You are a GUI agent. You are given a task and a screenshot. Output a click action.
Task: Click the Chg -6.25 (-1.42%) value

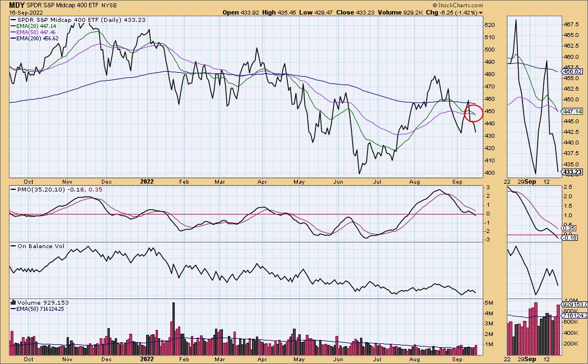[452, 12]
